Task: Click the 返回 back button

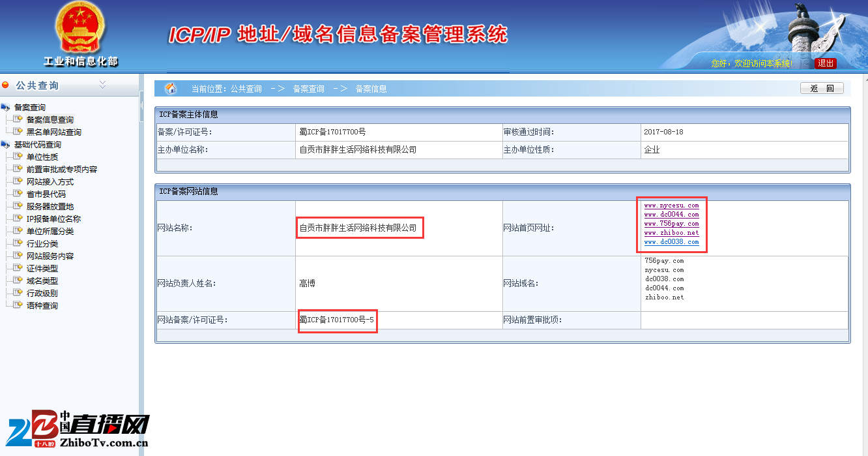Action: click(822, 89)
